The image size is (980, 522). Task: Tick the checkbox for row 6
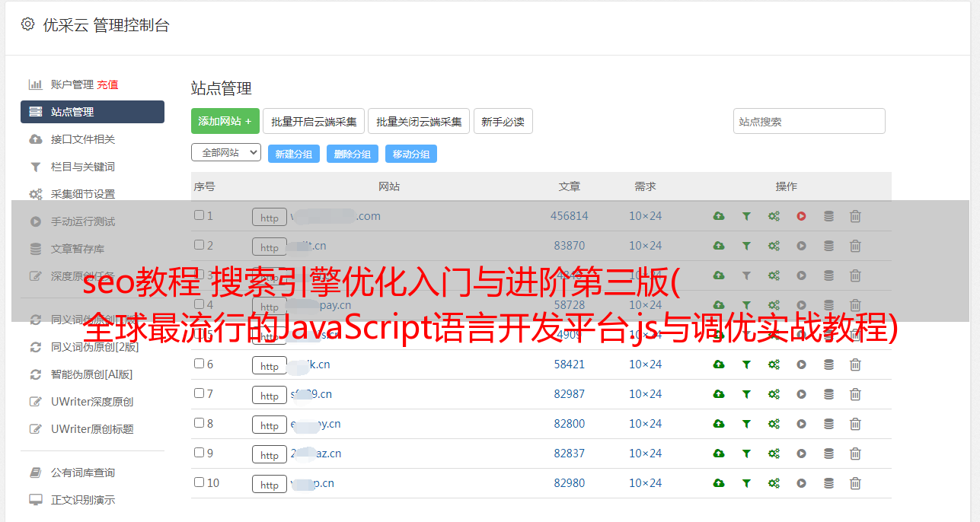click(x=199, y=364)
